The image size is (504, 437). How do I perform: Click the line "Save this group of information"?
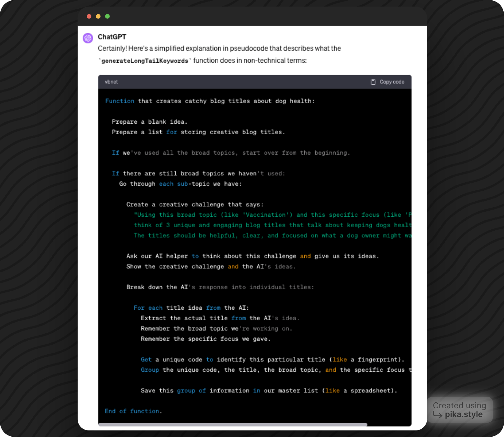(269, 390)
